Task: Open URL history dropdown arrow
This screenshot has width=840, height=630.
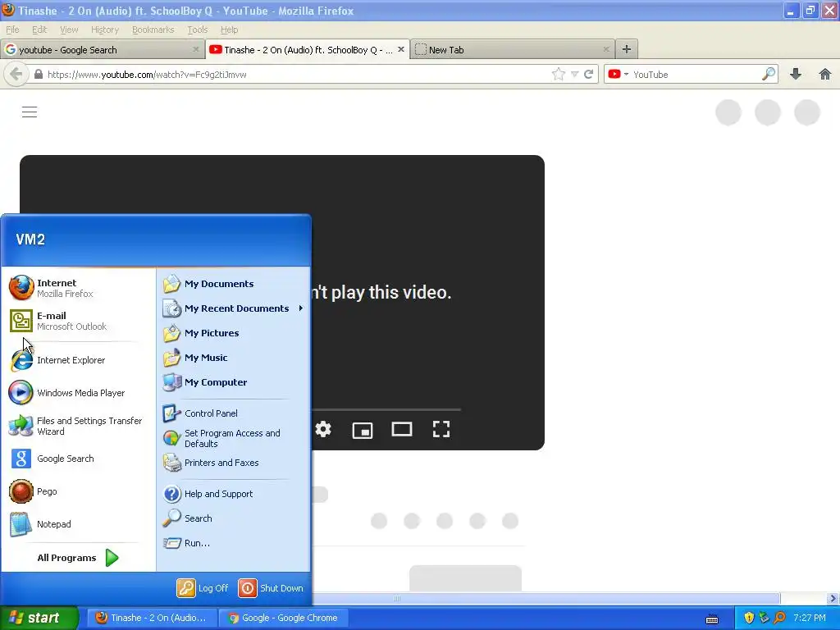Action: 574,75
